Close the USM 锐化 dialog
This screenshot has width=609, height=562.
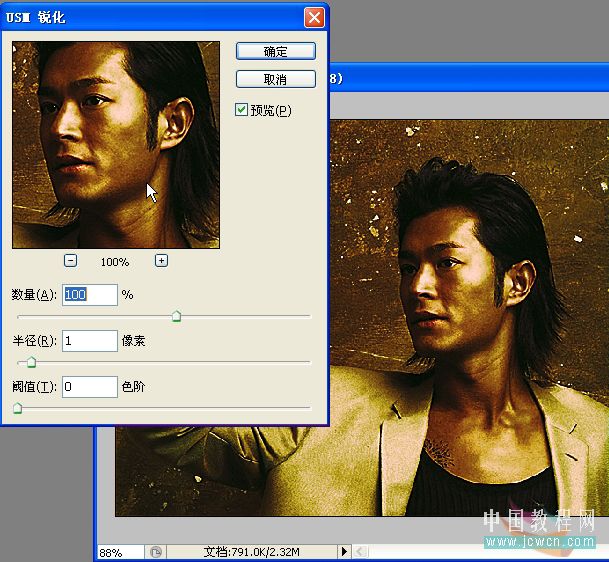click(314, 17)
